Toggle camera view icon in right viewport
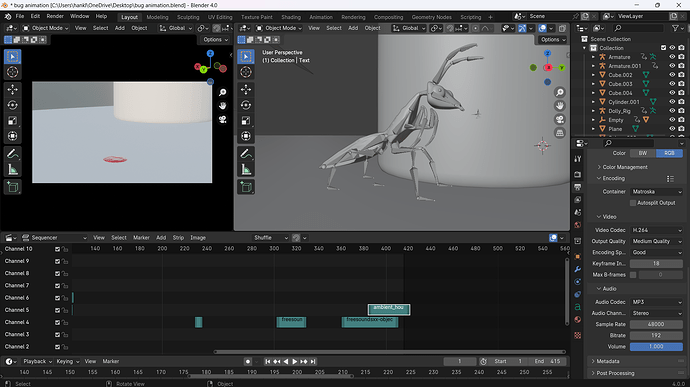Viewport: 690px width, 387px height. pos(560,119)
